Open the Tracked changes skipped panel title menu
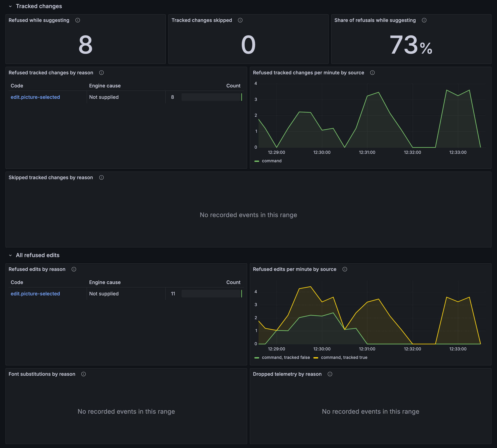The width and height of the screenshot is (497, 448). tap(202, 20)
